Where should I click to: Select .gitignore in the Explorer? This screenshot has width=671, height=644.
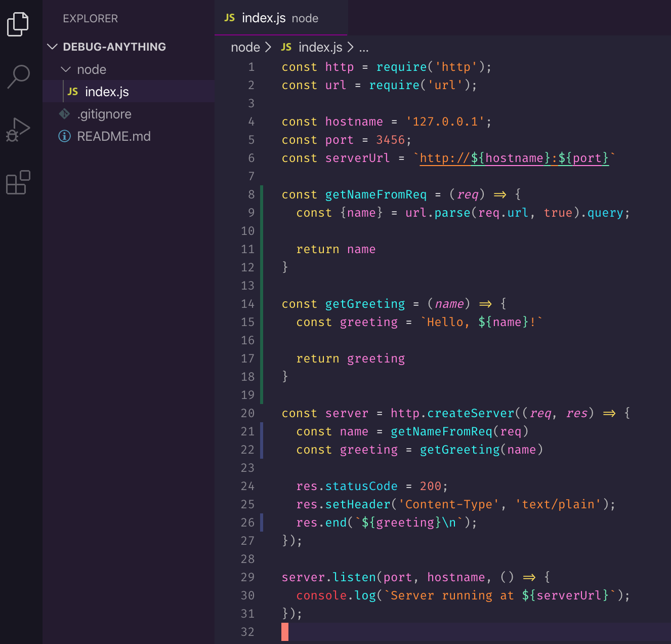coord(105,114)
